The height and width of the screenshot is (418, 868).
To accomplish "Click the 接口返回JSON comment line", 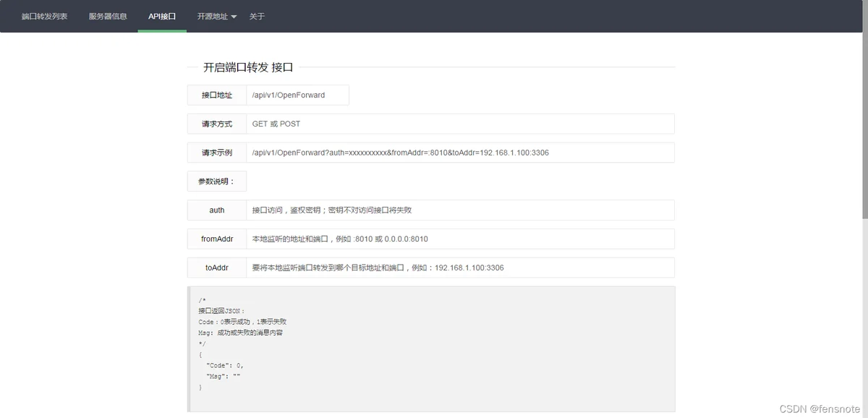I will (221, 310).
